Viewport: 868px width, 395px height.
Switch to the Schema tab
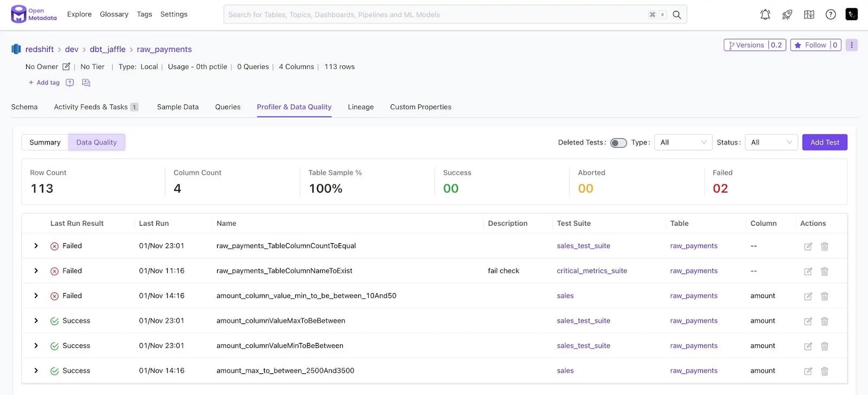24,107
